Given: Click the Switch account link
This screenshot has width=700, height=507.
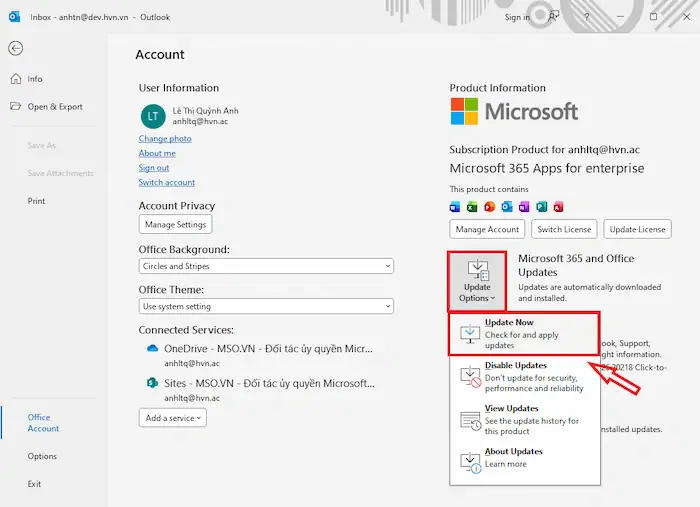Looking at the screenshot, I should [167, 182].
